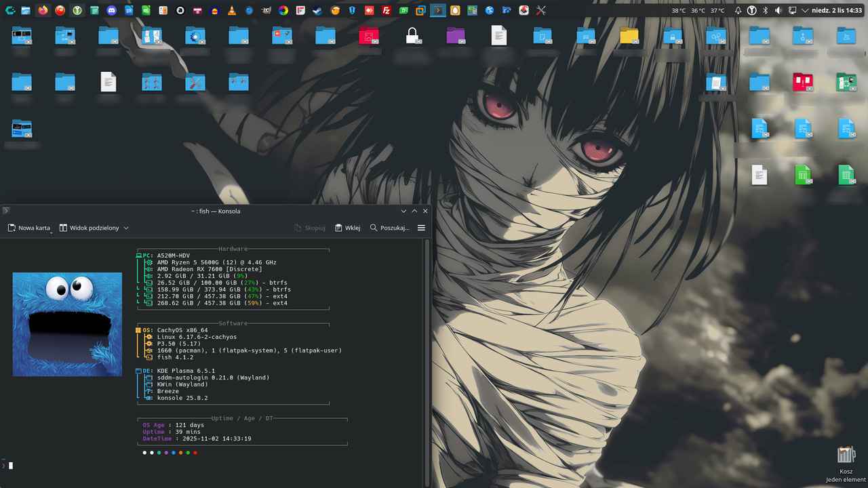Click the 'fish 4.1.2' shell line
The width and height of the screenshot is (868, 488).
175,357
